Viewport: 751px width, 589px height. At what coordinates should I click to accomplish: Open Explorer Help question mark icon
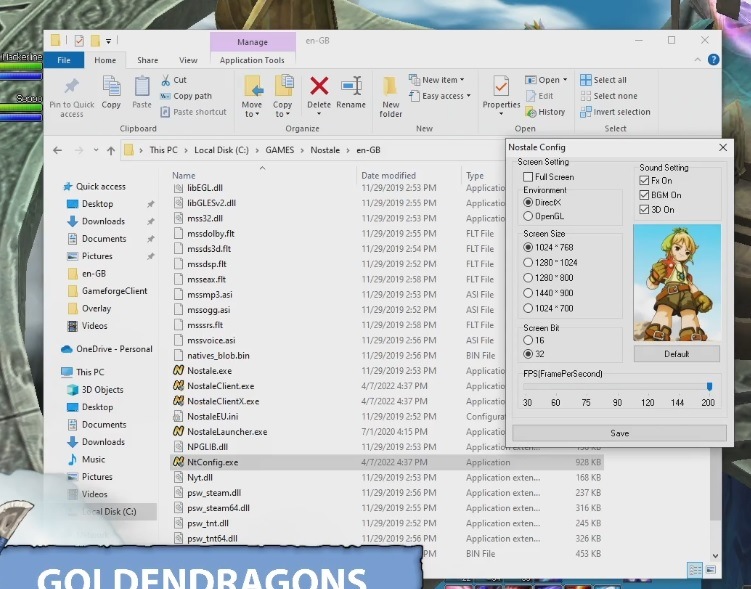click(713, 59)
